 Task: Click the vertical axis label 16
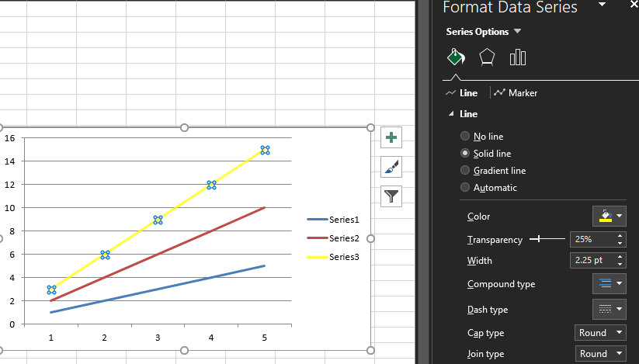10,138
